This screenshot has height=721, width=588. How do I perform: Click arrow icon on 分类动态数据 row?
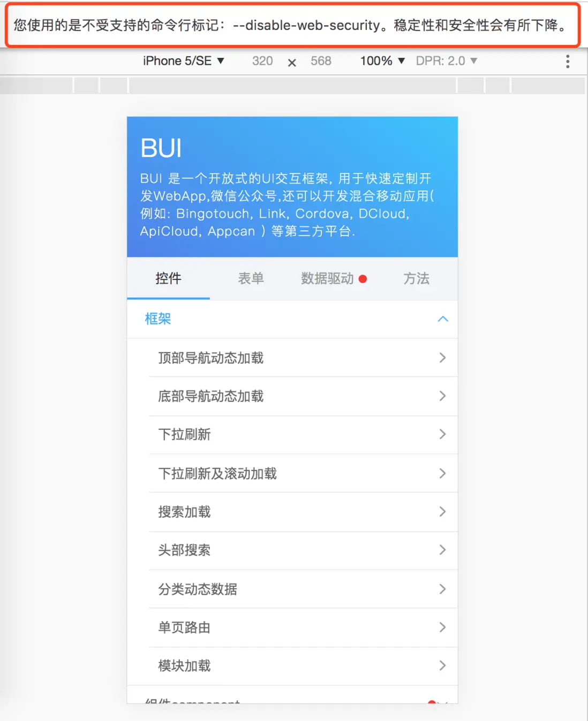pos(442,589)
